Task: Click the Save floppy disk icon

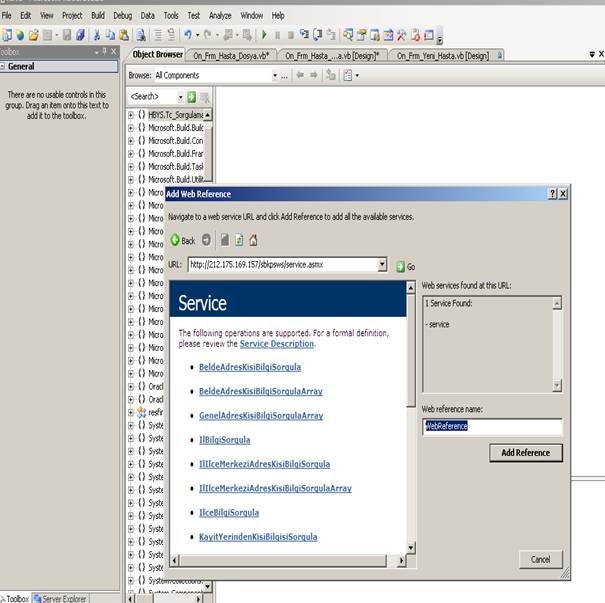Action: (x=67, y=35)
